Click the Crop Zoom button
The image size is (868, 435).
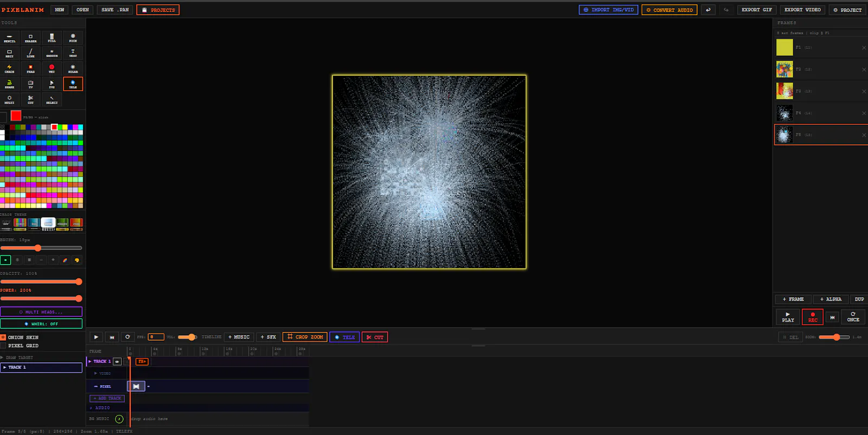[305, 337]
